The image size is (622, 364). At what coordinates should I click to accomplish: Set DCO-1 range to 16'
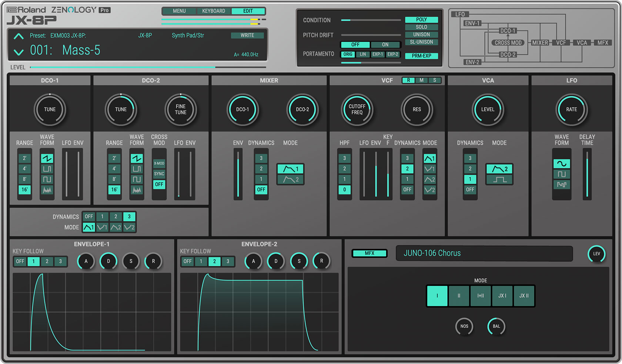tap(24, 190)
